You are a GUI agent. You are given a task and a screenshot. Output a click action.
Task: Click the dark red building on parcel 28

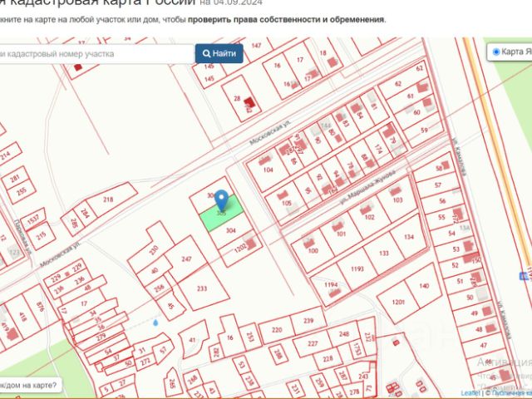pyautogui.click(x=249, y=101)
